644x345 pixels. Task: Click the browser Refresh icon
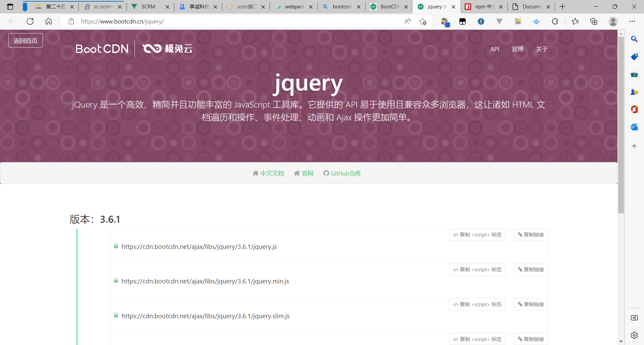tap(30, 21)
